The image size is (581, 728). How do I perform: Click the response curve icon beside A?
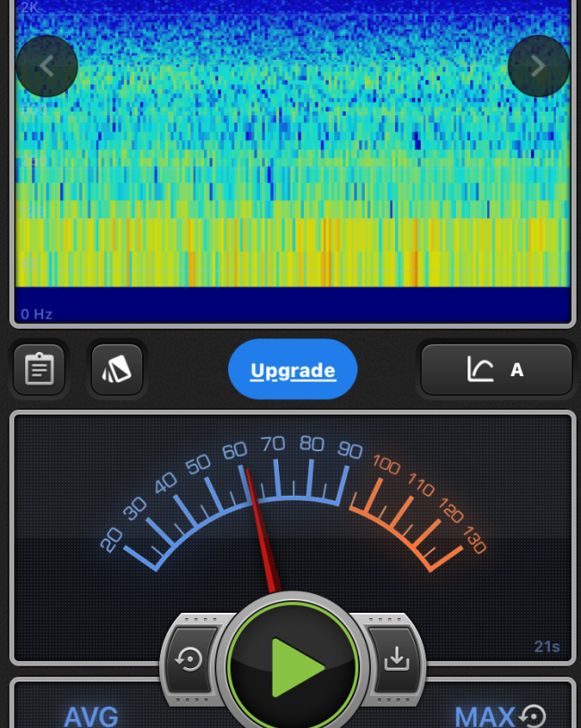(x=480, y=370)
